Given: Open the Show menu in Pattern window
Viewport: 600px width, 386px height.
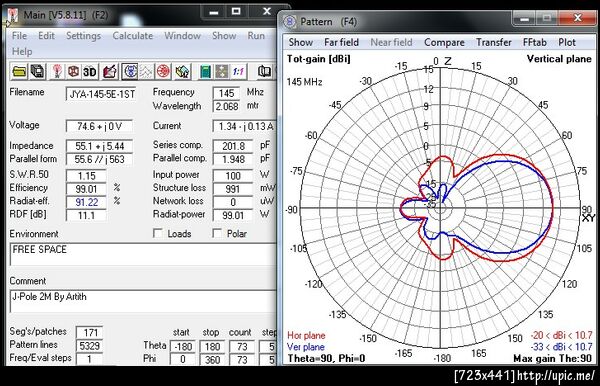Looking at the screenshot, I should (x=301, y=42).
